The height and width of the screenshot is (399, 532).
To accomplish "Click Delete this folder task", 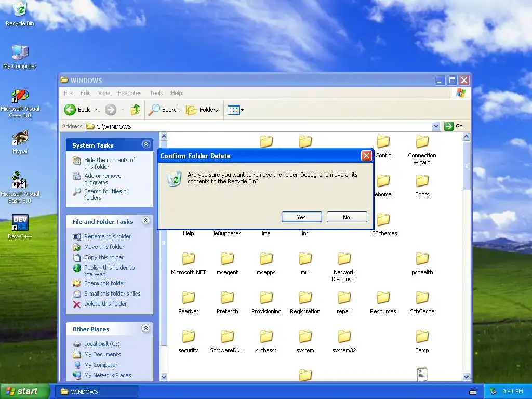I will 105,304.
